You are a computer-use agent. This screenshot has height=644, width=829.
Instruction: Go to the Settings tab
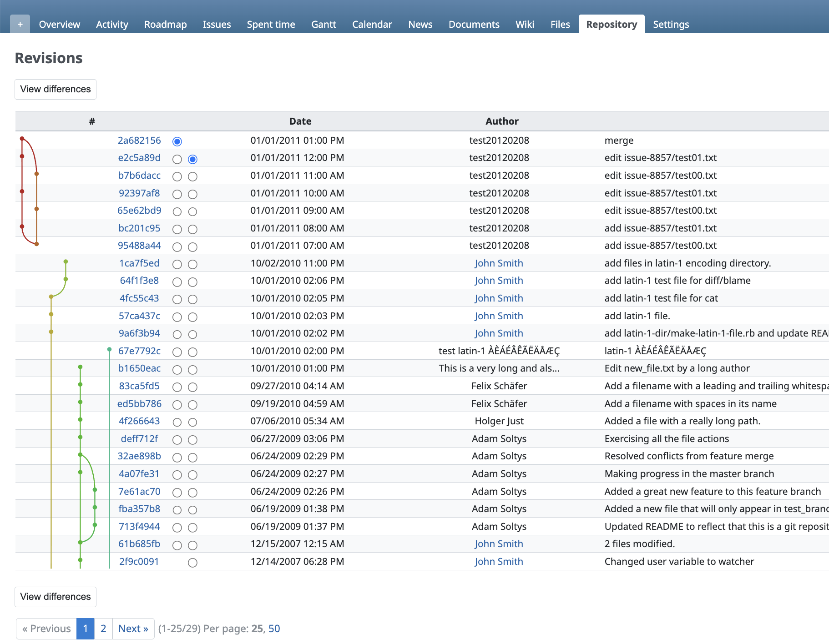[x=671, y=25]
